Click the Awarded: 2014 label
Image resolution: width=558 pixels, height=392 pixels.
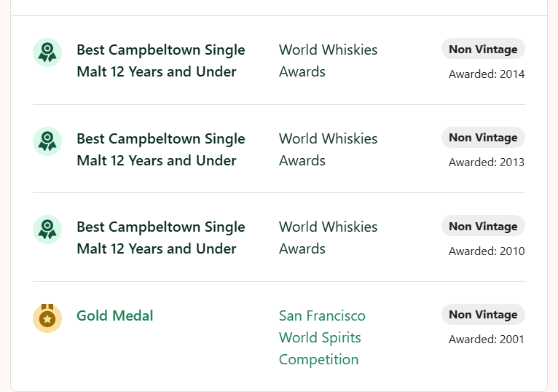pos(487,74)
